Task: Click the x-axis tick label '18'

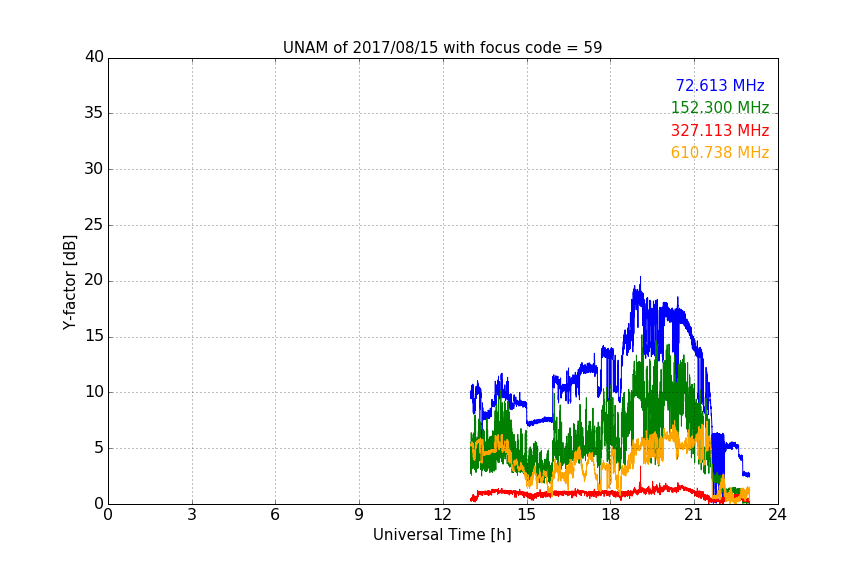Action: pyautogui.click(x=611, y=515)
